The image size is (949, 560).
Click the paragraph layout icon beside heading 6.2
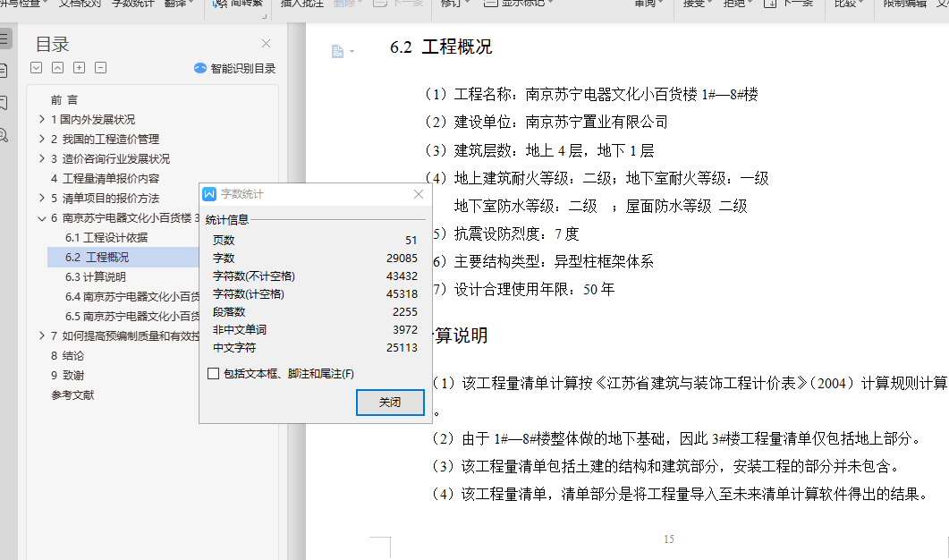[337, 52]
